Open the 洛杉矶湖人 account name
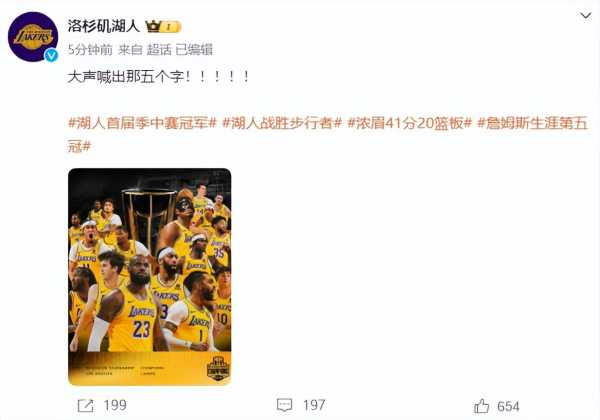Screen dimensions: 600x420 click(103, 26)
